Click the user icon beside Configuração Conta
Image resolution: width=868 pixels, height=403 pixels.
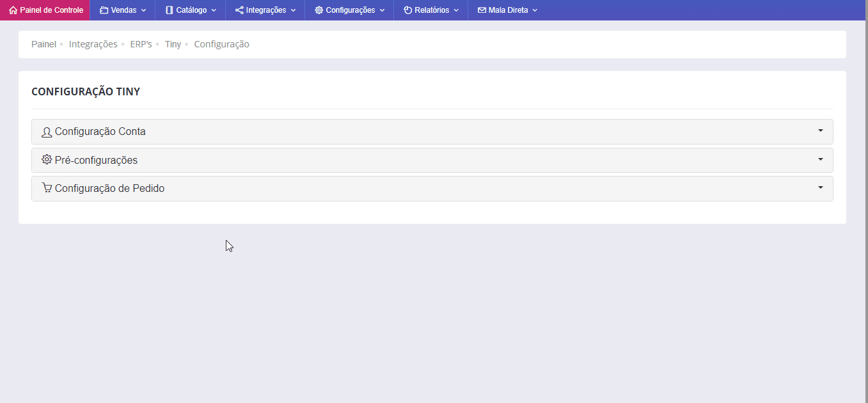pos(47,132)
